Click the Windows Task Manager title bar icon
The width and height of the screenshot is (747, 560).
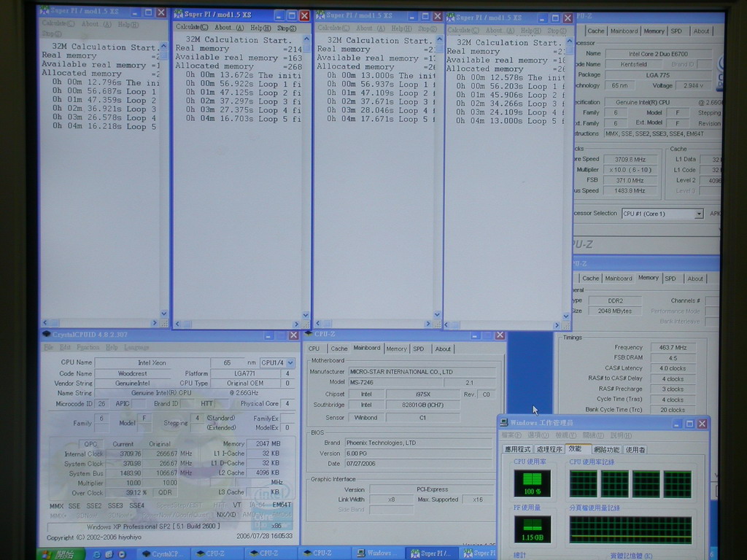pos(503,422)
